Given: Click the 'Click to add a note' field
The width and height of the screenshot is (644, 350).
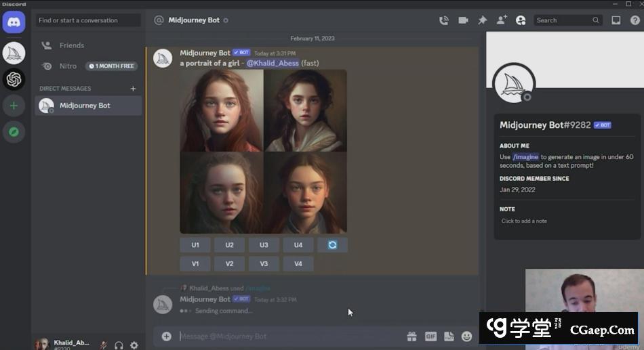Looking at the screenshot, I should pyautogui.click(x=524, y=221).
